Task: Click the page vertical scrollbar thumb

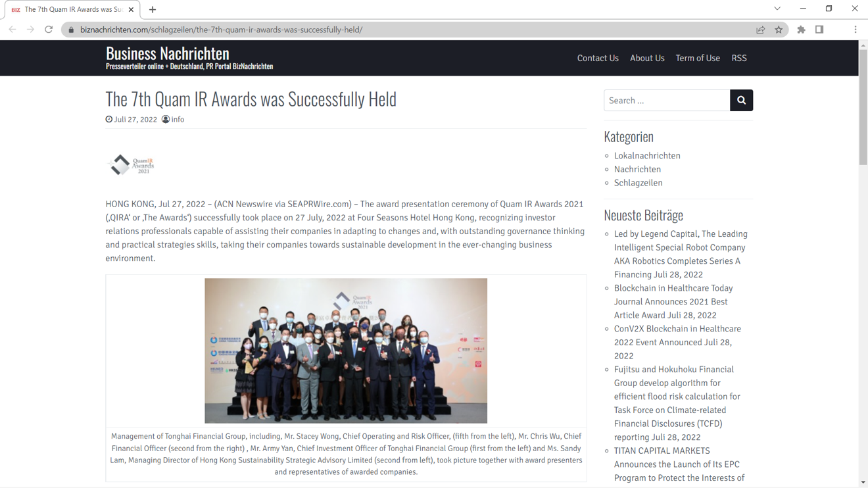Action: tap(863, 108)
